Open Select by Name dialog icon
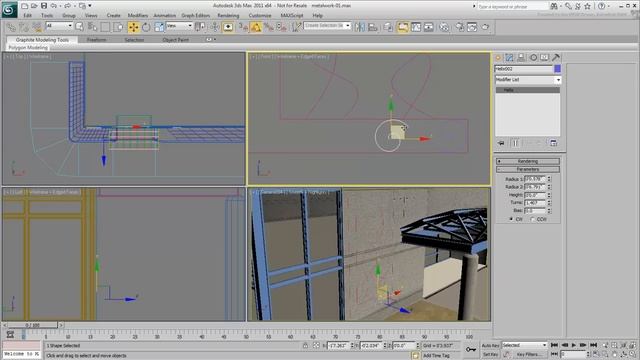Viewport: 640px width, 360px height. pyautogui.click(x=92, y=27)
